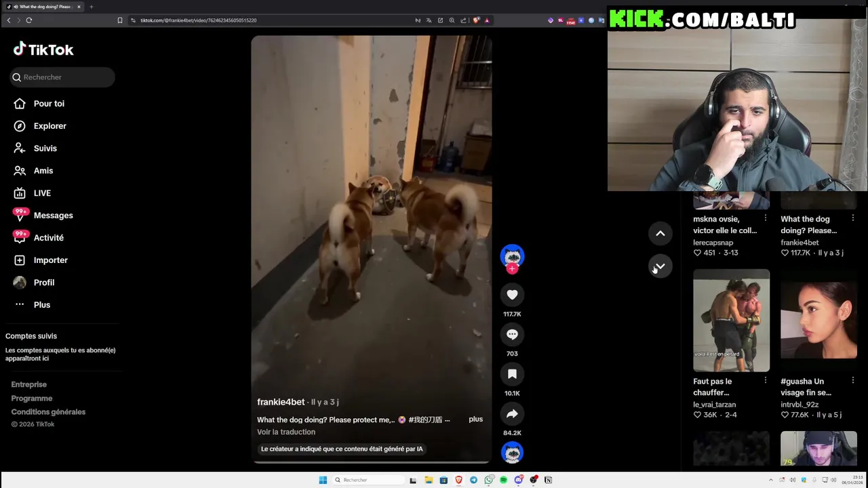Click the Brave Shields lion icon

pyautogui.click(x=476, y=20)
